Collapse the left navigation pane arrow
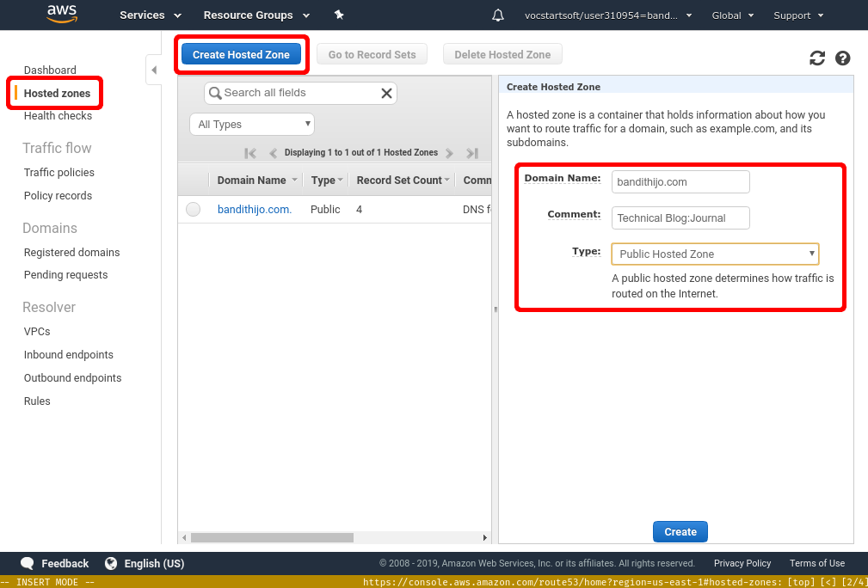The height and width of the screenshot is (588, 868). click(x=153, y=70)
